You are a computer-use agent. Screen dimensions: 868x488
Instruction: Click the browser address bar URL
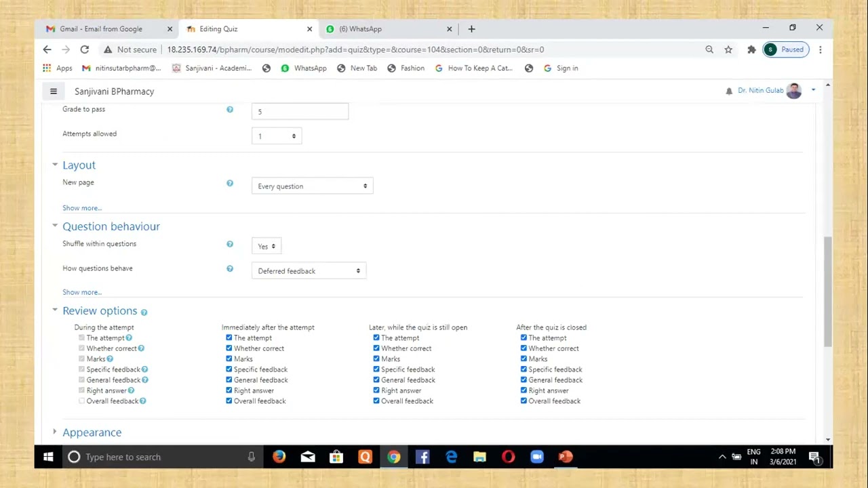point(355,49)
